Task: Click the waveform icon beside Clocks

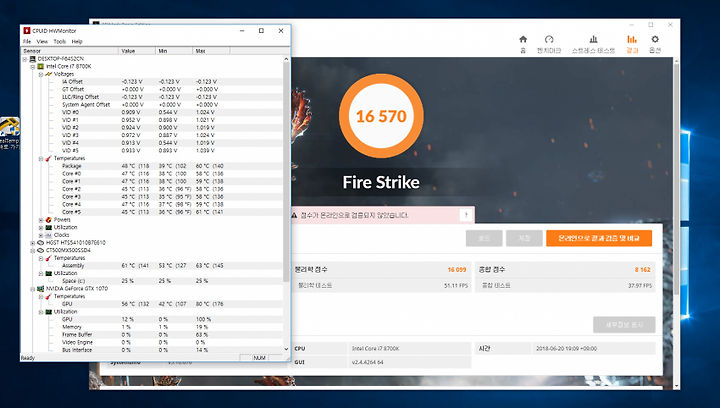Action: 48,235
